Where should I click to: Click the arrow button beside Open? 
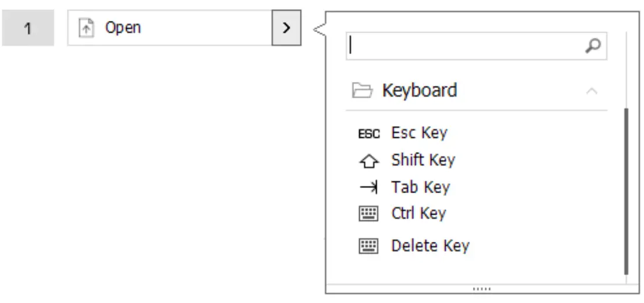286,28
